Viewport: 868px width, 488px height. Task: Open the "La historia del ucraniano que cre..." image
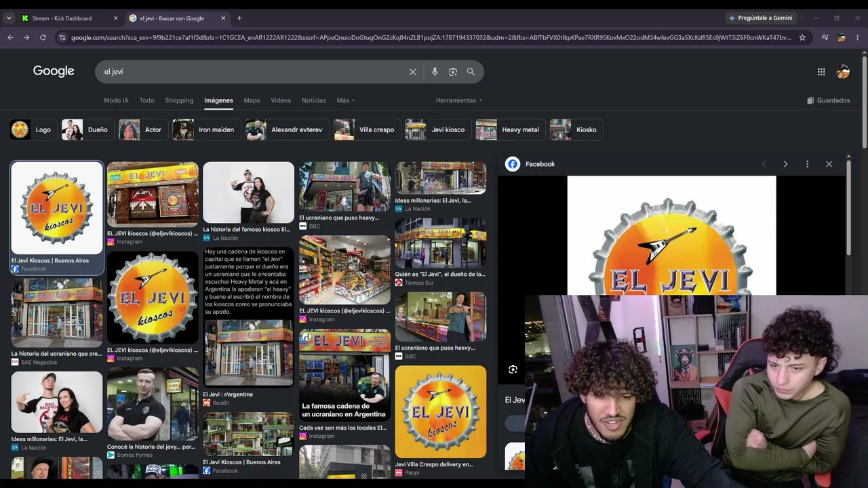click(x=57, y=312)
